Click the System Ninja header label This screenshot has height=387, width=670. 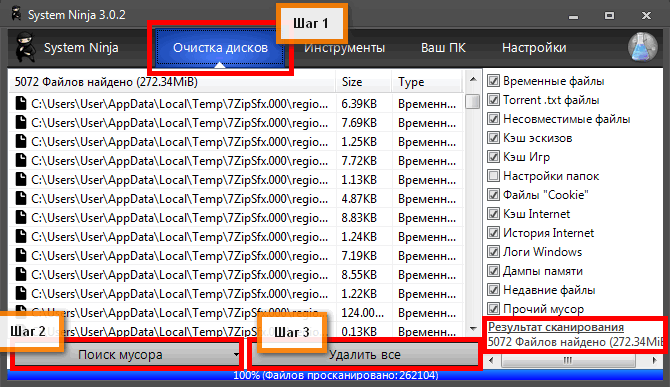81,48
